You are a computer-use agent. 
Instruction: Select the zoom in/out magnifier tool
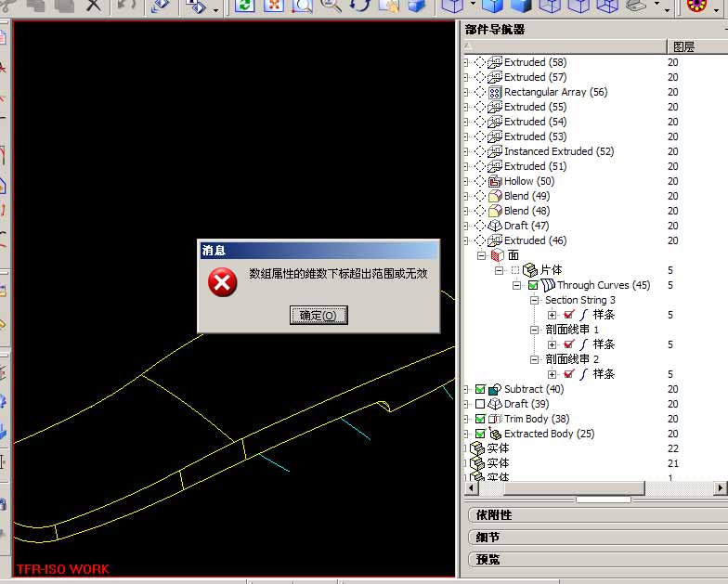(331, 6)
